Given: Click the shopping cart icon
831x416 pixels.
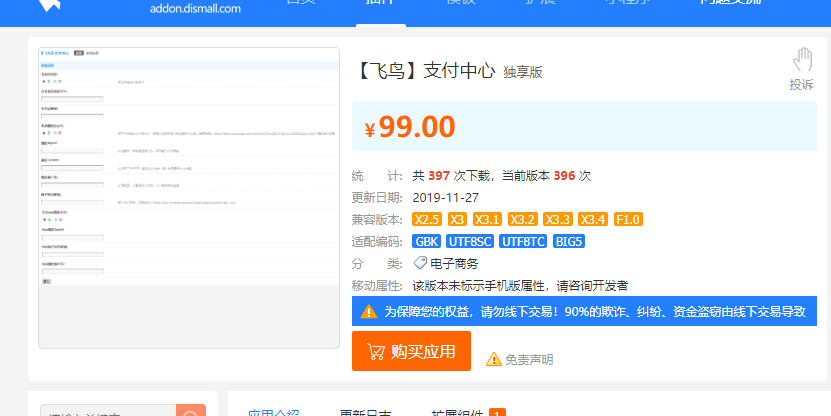Looking at the screenshot, I should (x=376, y=351).
